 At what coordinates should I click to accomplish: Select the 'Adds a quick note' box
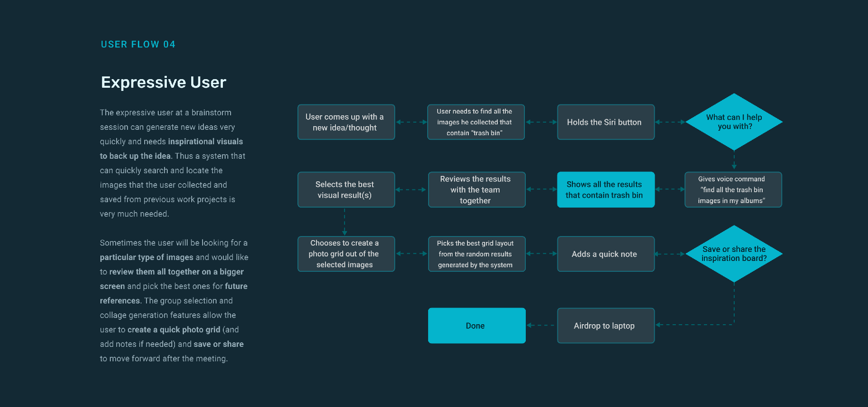605,254
